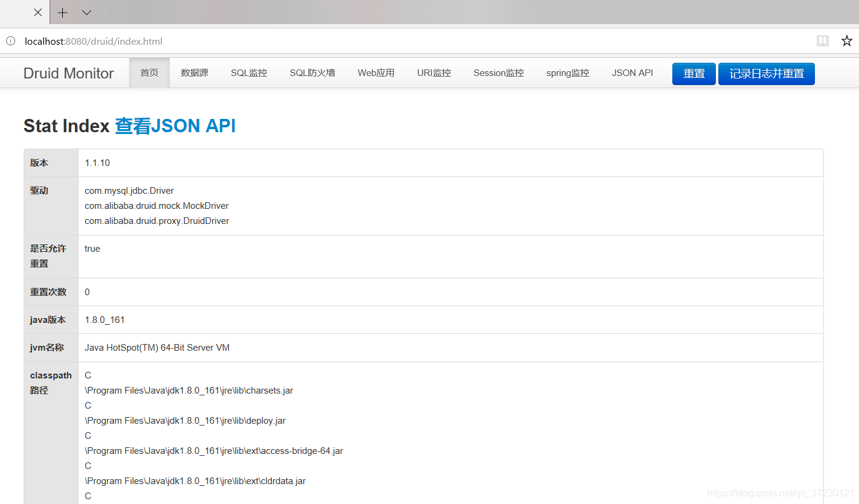Select com.mysql.jdbc.Driver text

pyautogui.click(x=129, y=191)
